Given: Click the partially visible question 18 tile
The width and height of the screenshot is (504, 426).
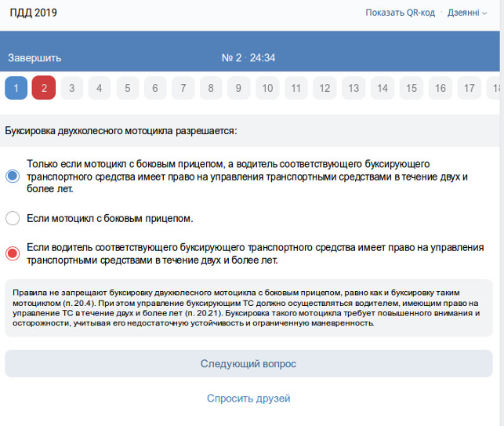Looking at the screenshot, I should 493,88.
